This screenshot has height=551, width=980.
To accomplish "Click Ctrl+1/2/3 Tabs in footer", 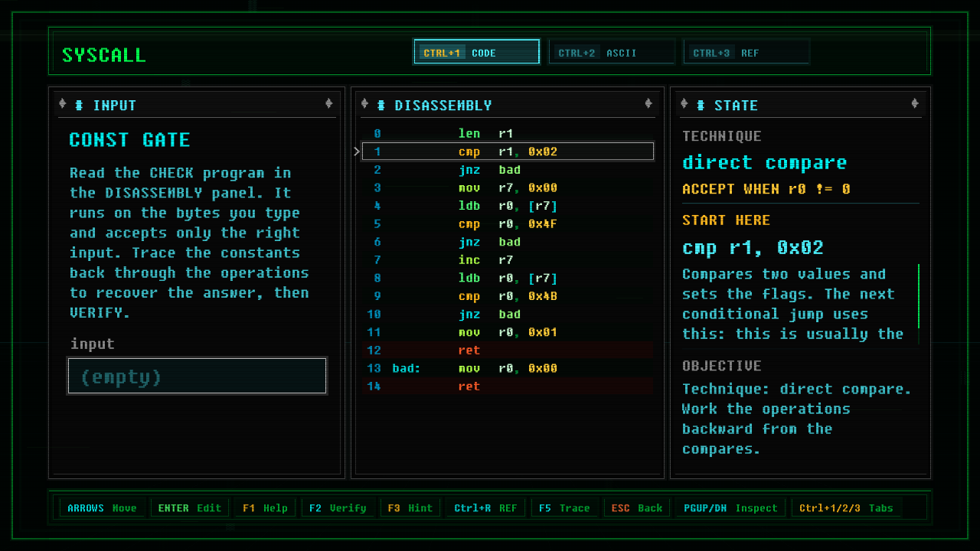I will coord(846,507).
